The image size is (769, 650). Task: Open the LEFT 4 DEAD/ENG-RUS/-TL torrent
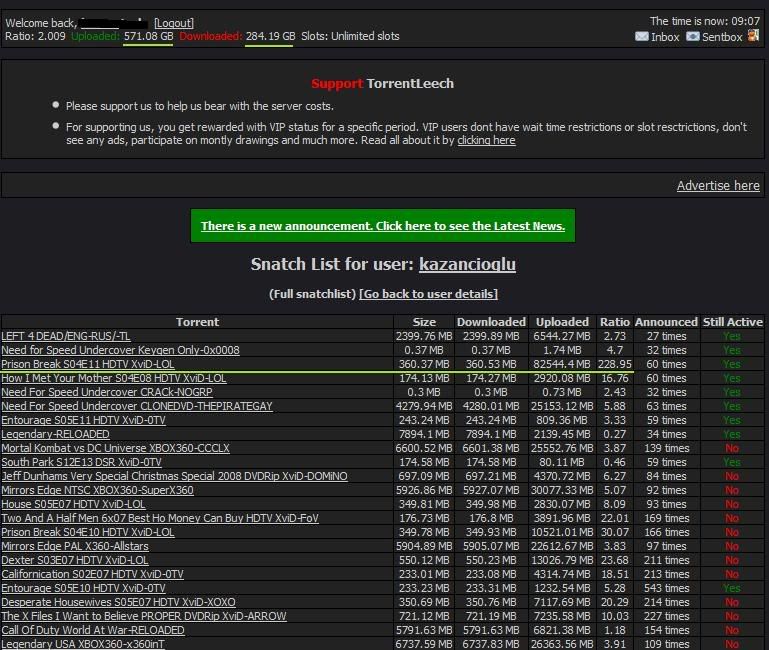66,337
